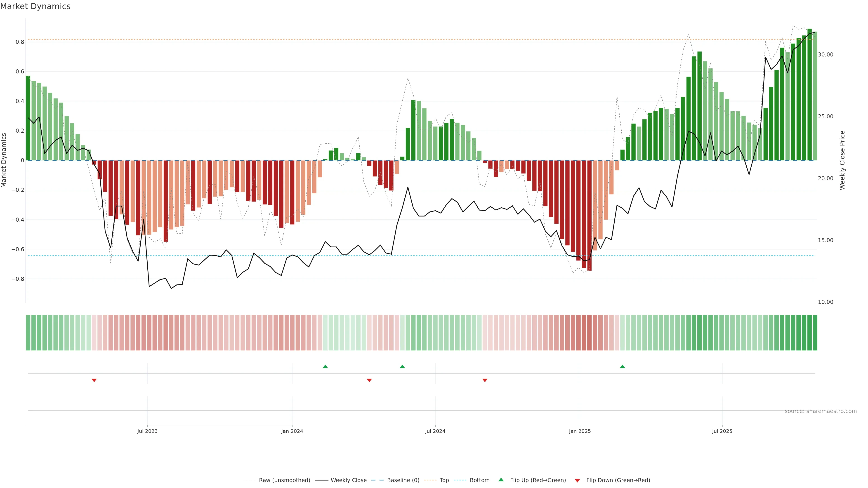The height and width of the screenshot is (488, 868).
Task: Click the Flip Up legend triangle icon
Action: [501, 480]
